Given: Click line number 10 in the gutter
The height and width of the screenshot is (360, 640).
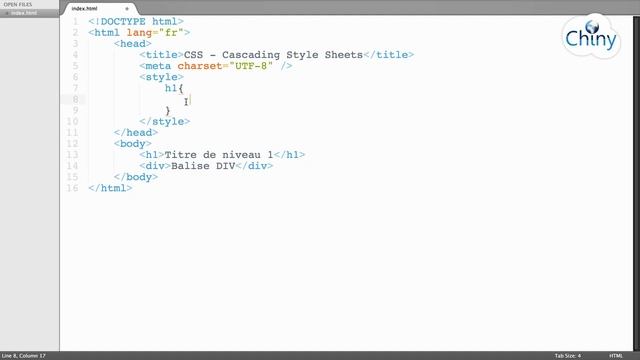Looking at the screenshot, I should coord(72,122).
